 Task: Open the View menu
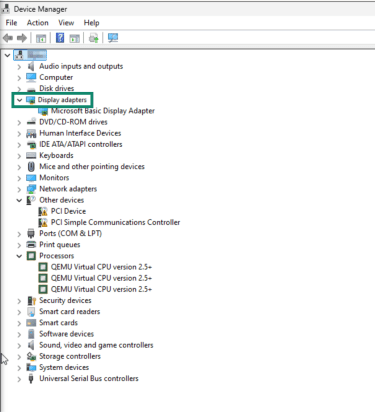[x=66, y=23]
